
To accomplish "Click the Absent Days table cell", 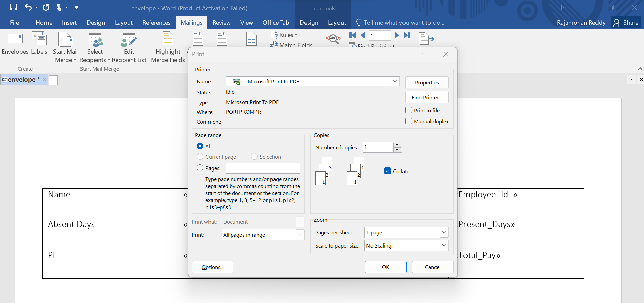I will [x=110, y=233].
